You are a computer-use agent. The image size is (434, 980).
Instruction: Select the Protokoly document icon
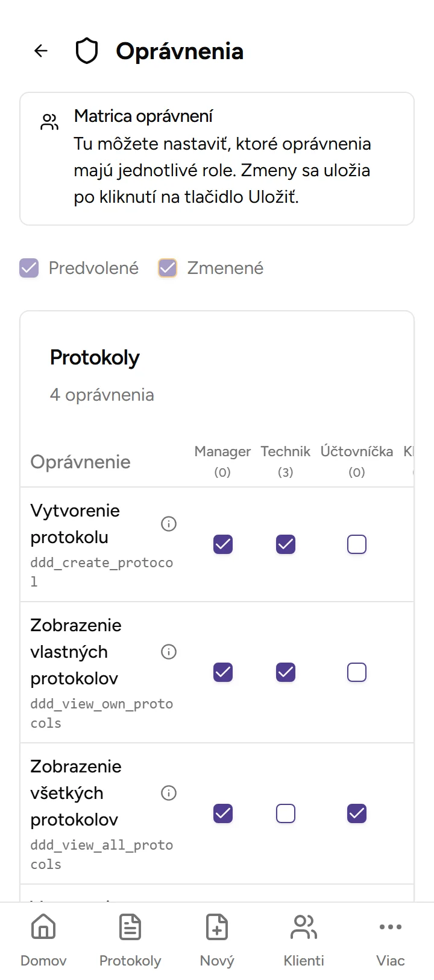[130, 927]
